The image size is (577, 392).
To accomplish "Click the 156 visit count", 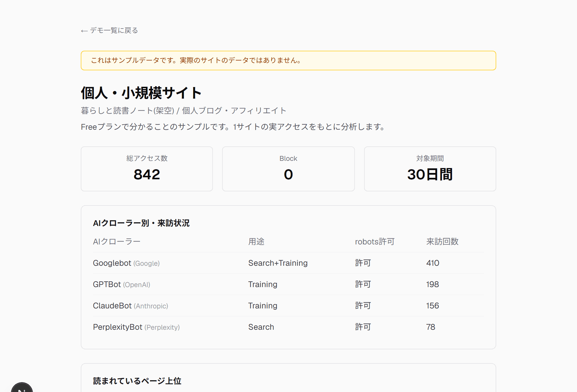I will pyautogui.click(x=432, y=306).
